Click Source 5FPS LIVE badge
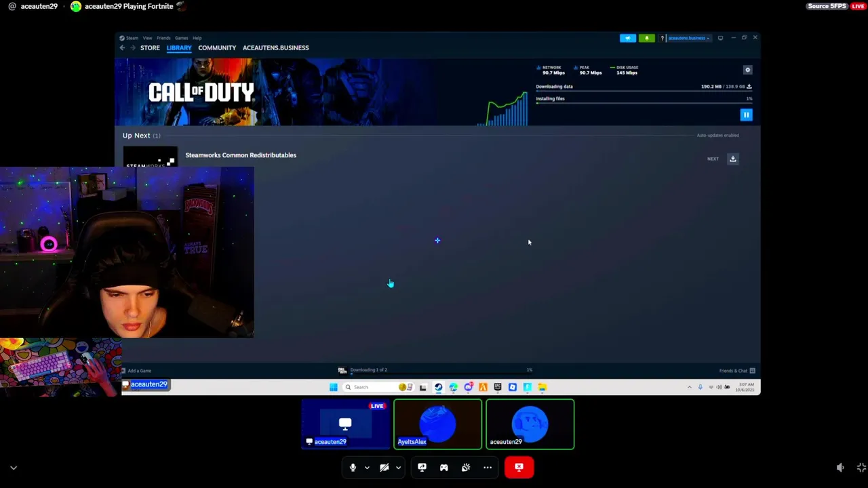Screen dimensions: 868x488 click(836, 6)
